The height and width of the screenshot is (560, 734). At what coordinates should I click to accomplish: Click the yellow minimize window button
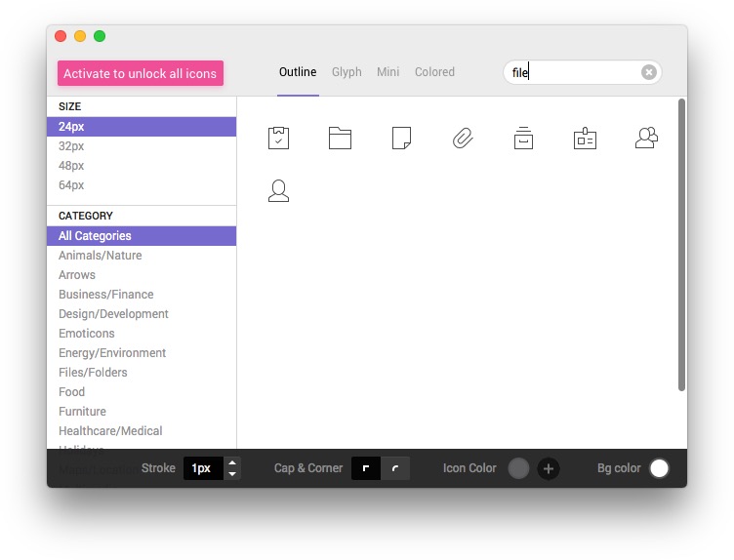point(80,36)
